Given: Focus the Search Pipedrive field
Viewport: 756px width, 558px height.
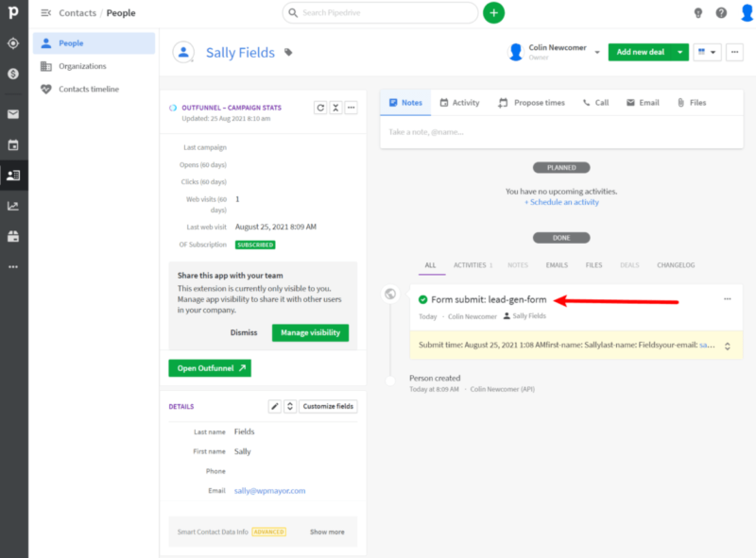Looking at the screenshot, I should click(380, 13).
